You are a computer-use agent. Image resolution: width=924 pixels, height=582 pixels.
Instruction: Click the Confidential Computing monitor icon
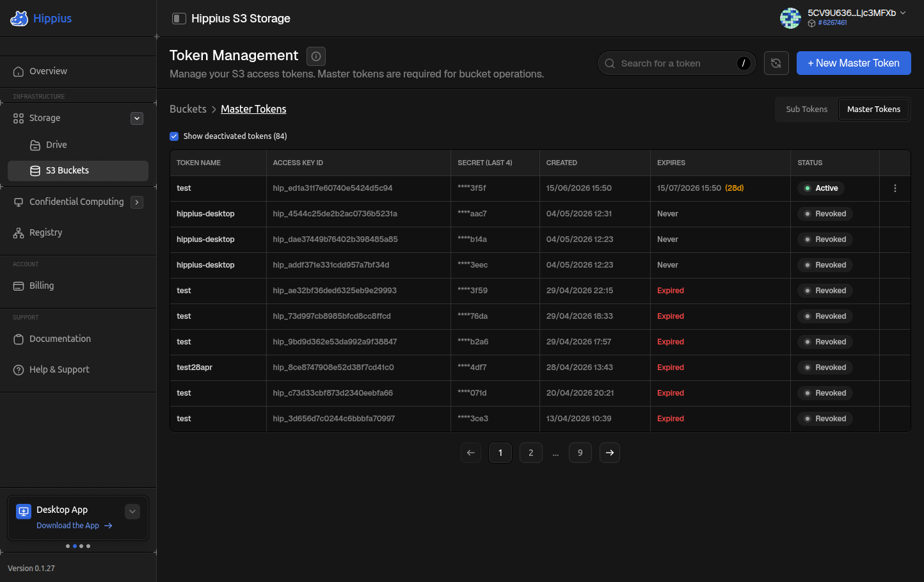click(x=19, y=202)
